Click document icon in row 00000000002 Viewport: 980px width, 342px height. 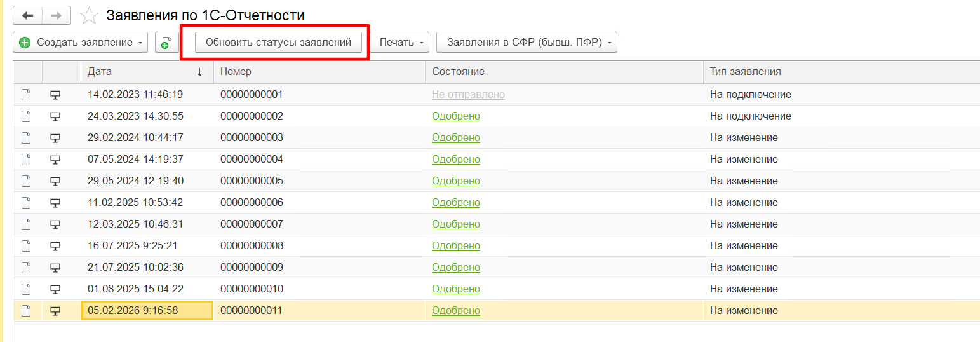pyautogui.click(x=26, y=116)
